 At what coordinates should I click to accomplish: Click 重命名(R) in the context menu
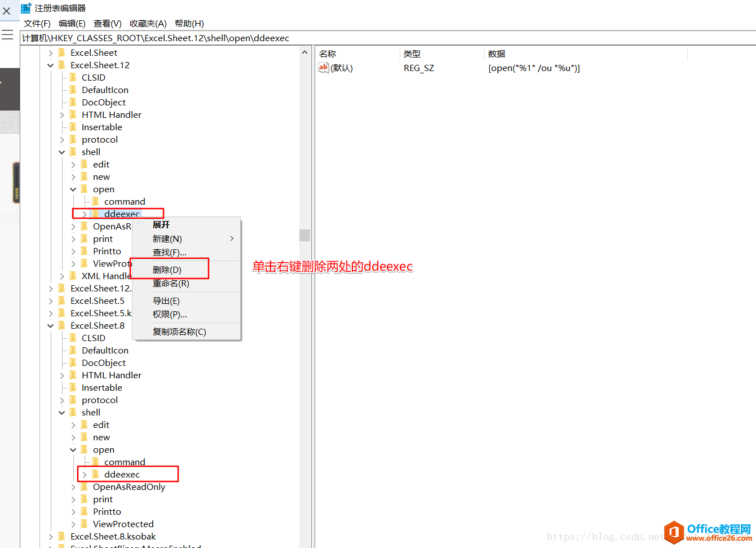pos(169,283)
